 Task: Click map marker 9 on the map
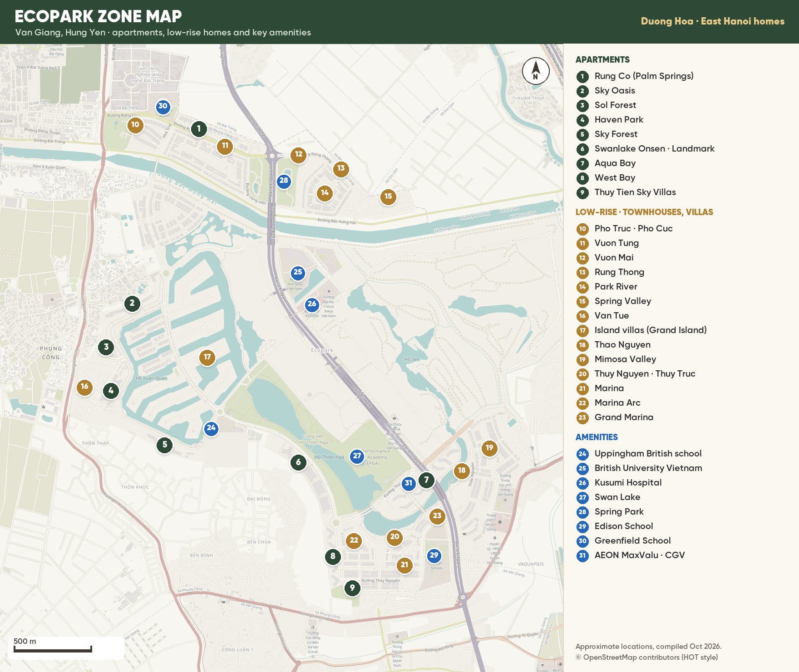tap(352, 588)
